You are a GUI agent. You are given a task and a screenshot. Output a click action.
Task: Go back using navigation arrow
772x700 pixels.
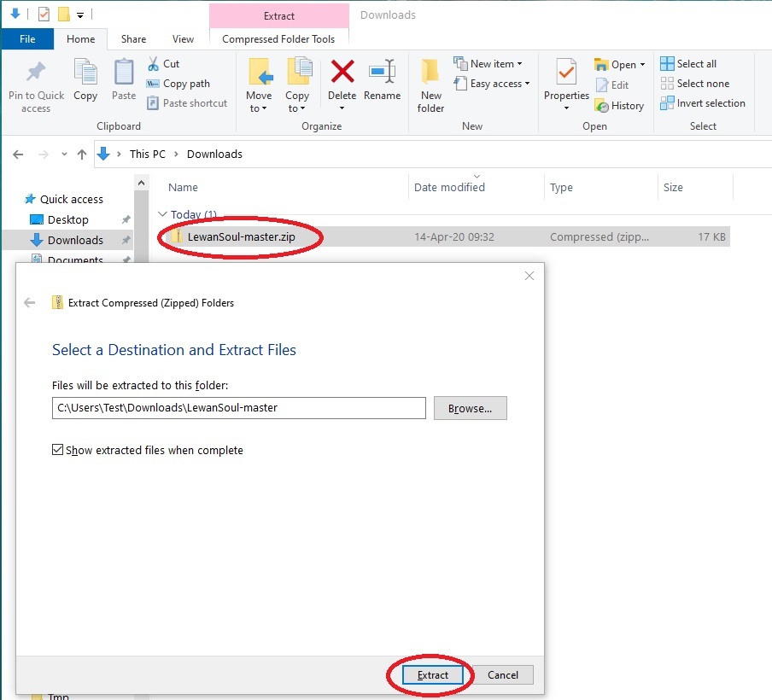[18, 155]
